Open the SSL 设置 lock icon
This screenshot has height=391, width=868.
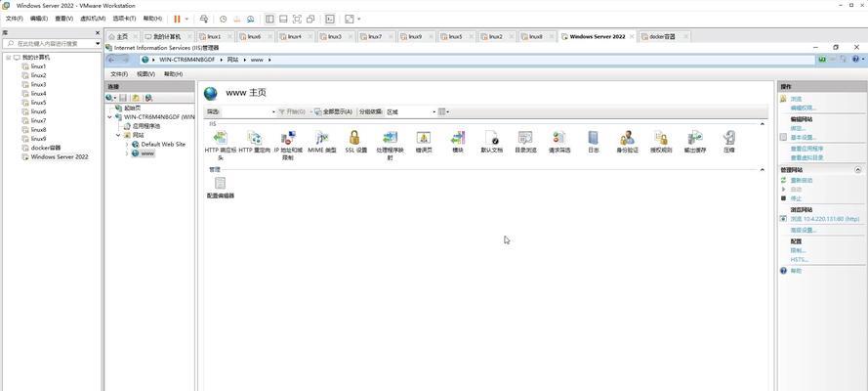click(354, 138)
